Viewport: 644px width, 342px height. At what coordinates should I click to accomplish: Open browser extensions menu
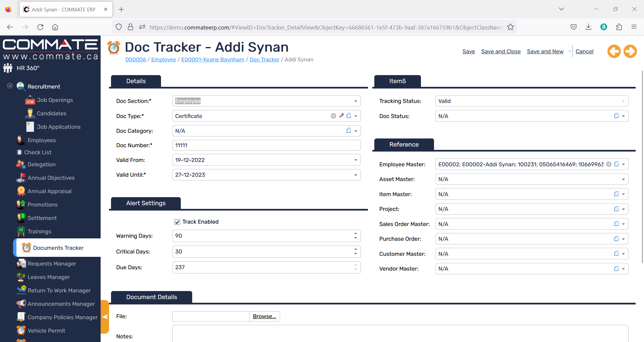point(619,27)
